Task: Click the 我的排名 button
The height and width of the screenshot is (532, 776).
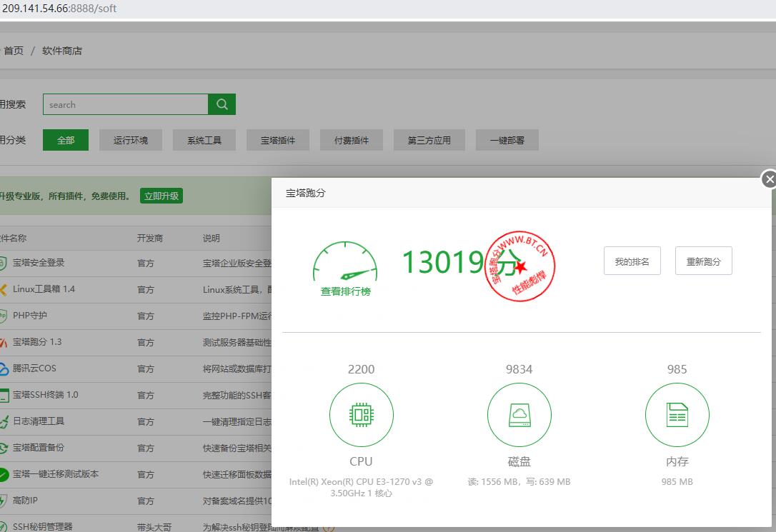Action: [632, 261]
